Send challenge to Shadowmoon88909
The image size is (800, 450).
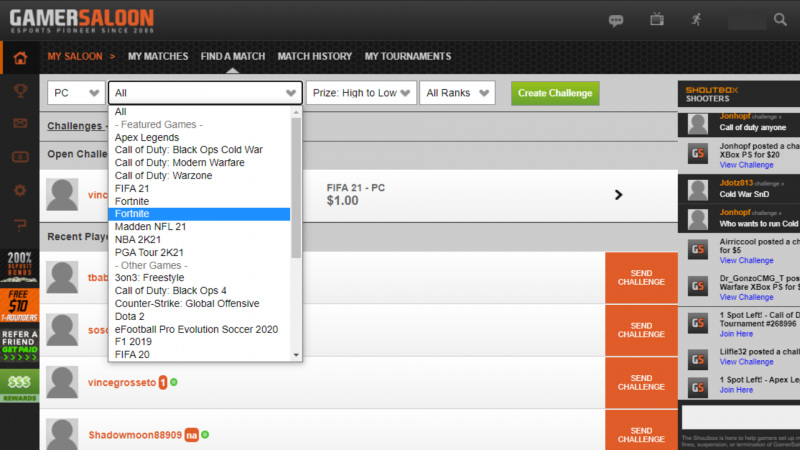click(x=641, y=431)
